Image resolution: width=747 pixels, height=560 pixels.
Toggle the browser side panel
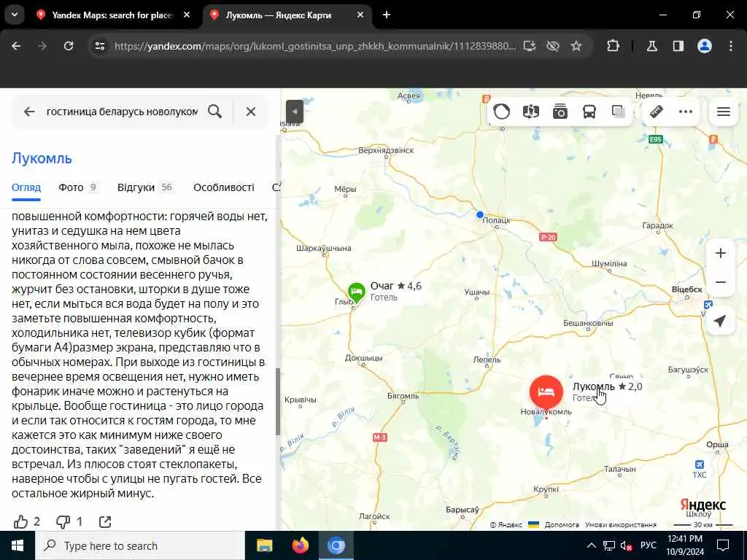tap(678, 46)
